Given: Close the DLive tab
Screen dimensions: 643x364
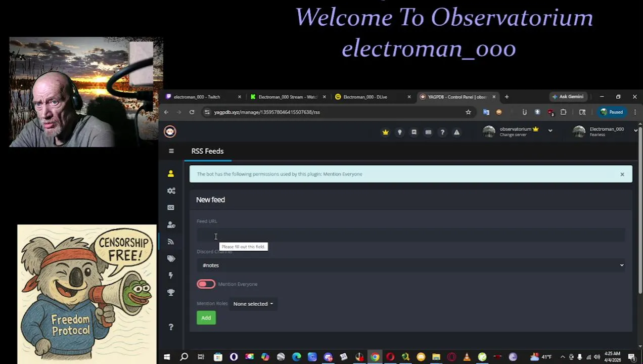Looking at the screenshot, I should tap(409, 97).
